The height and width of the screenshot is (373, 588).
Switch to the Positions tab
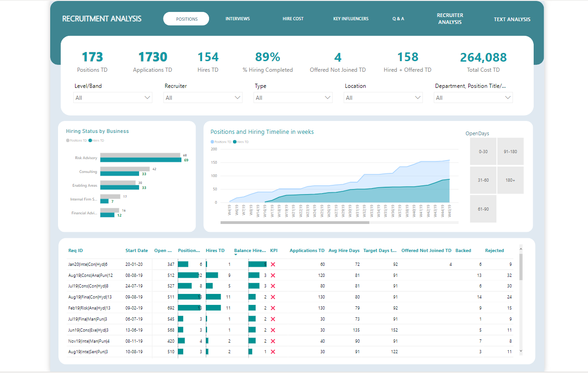186,19
